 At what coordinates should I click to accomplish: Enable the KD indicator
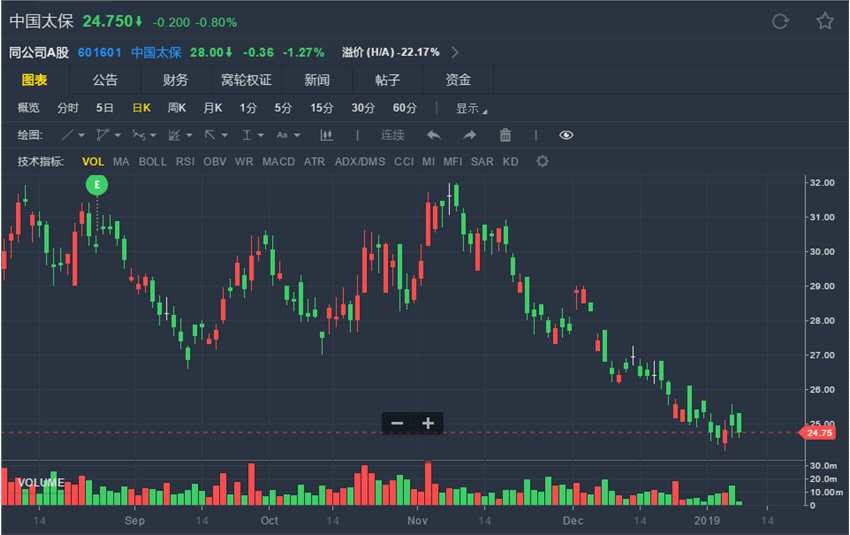point(510,162)
